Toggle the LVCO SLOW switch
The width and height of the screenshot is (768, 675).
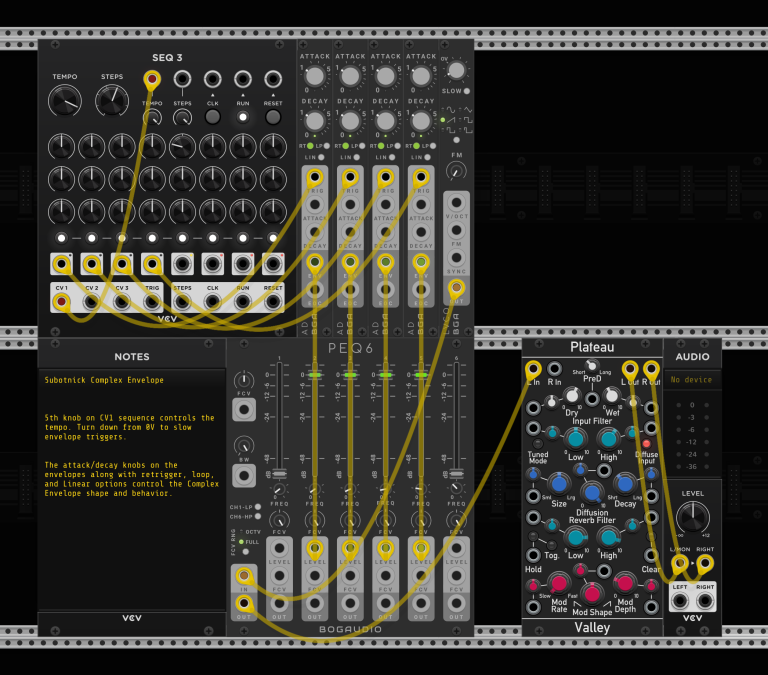[x=466, y=91]
